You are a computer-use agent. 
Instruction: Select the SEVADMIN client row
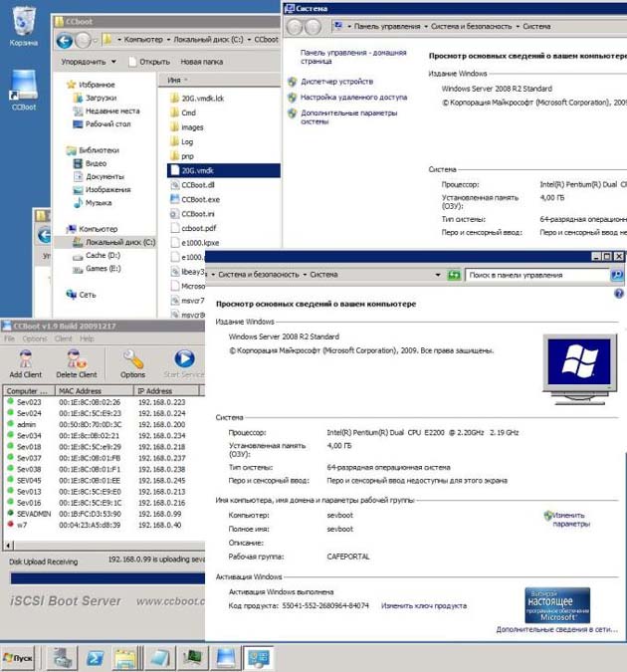tap(103, 514)
